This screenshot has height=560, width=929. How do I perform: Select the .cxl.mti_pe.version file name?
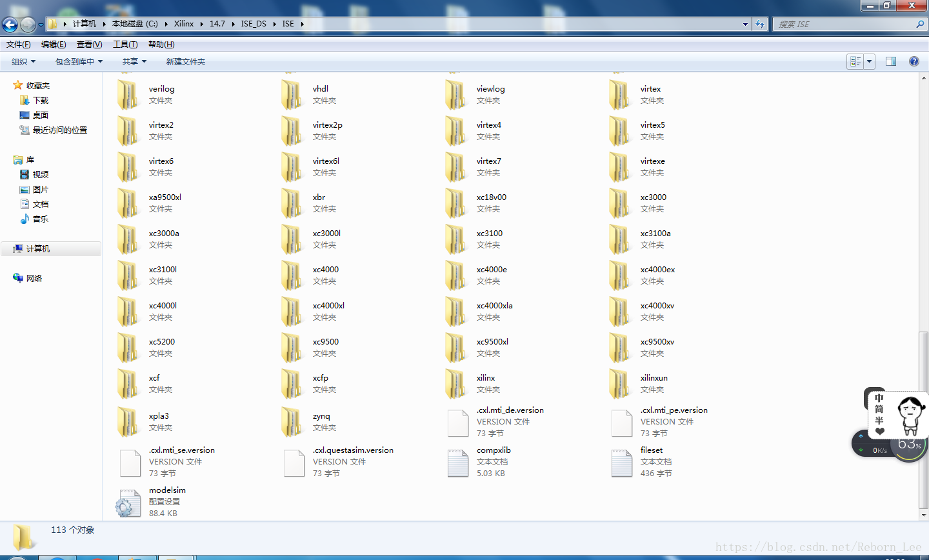tap(674, 410)
